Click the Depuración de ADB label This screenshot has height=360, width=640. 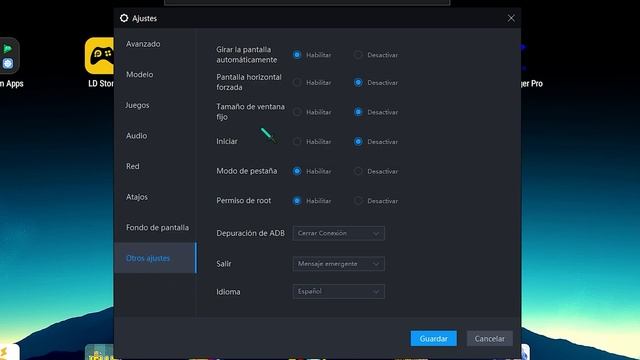250,233
